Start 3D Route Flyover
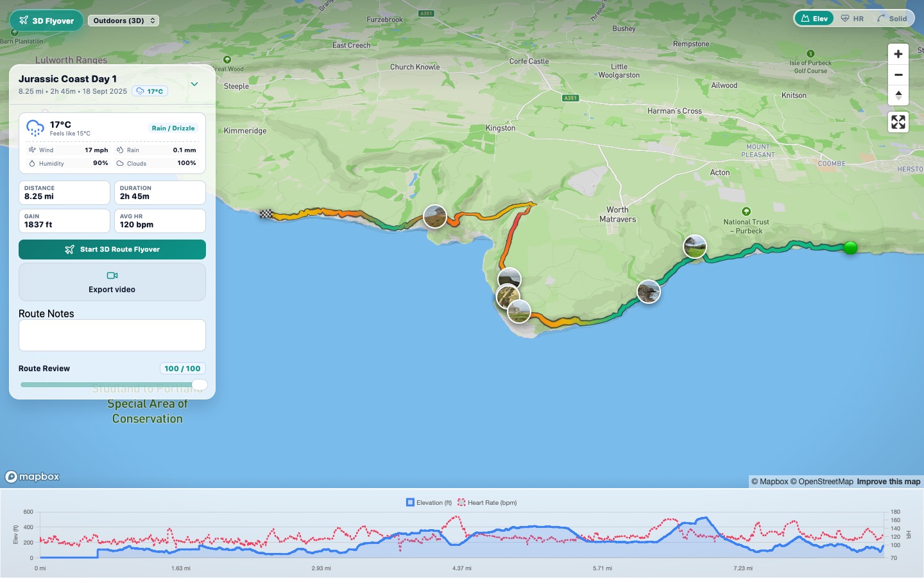 (x=112, y=249)
